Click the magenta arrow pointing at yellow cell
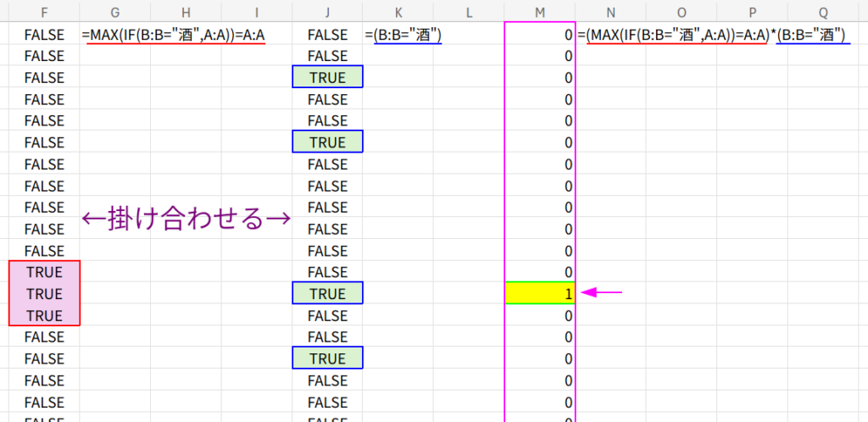 point(604,293)
